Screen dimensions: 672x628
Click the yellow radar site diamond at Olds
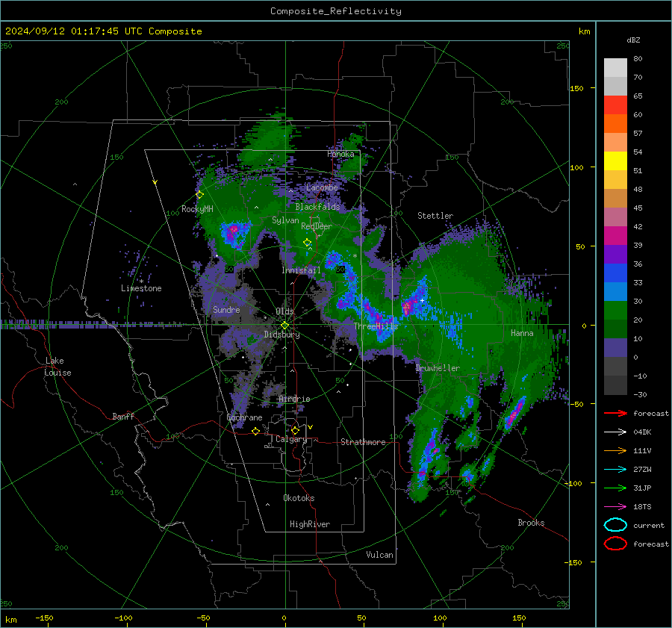[x=284, y=326]
